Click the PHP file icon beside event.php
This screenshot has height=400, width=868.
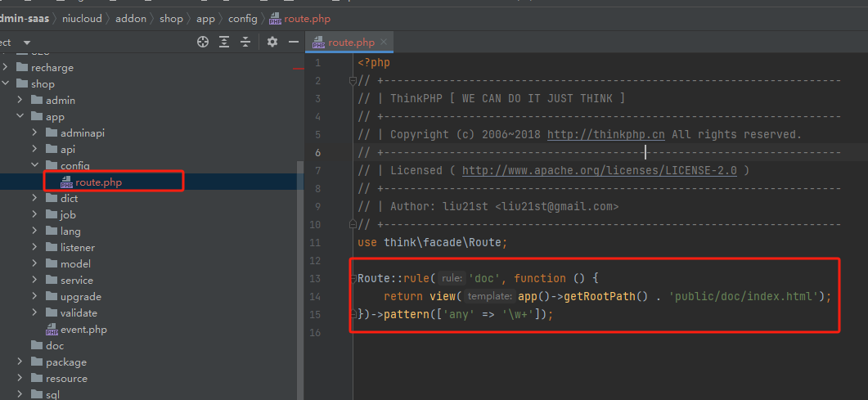pyautogui.click(x=52, y=330)
